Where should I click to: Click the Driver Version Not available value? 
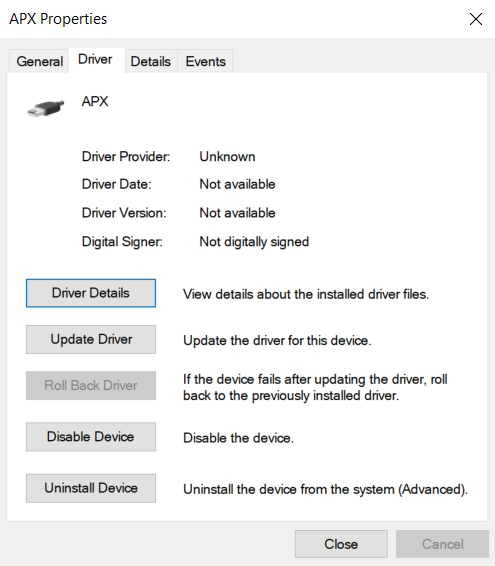[x=238, y=213]
